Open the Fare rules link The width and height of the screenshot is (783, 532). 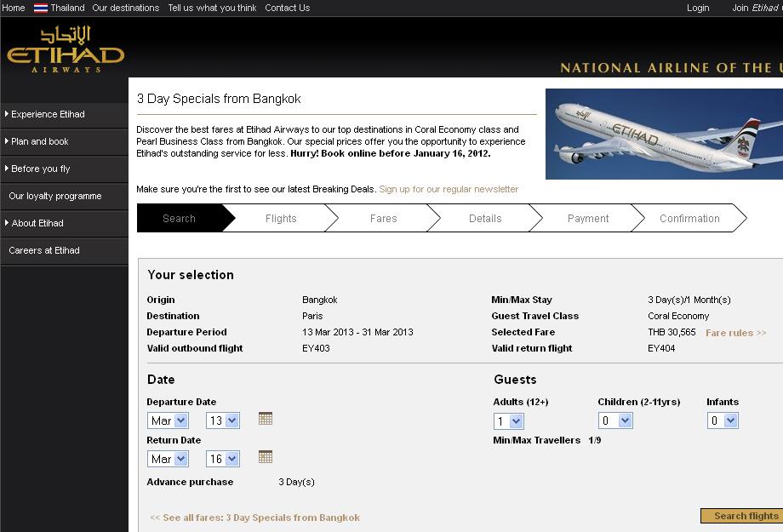(735, 333)
